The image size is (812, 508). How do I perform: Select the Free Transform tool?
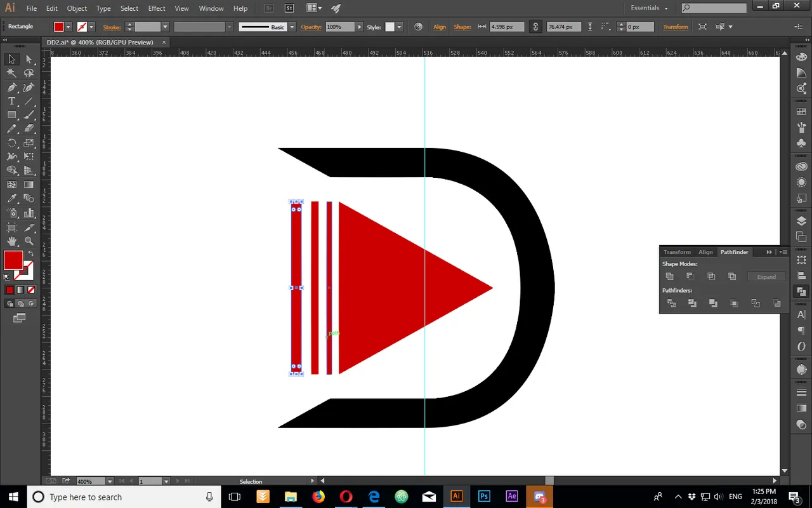point(29,157)
